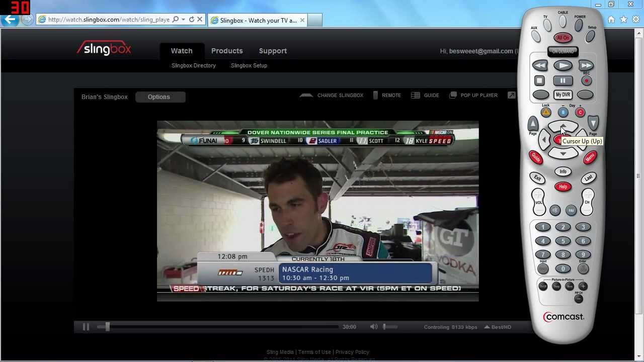
Task: Select the CABLE device mode button
Action: 562,21
